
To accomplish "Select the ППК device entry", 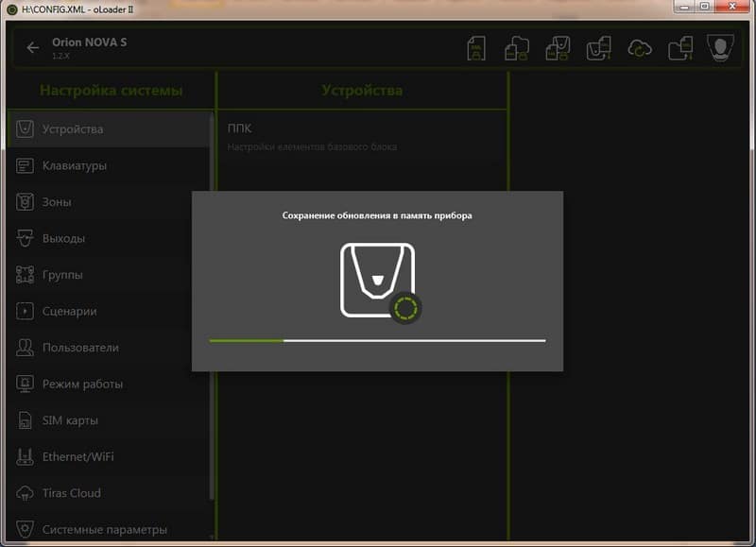I will [x=362, y=137].
